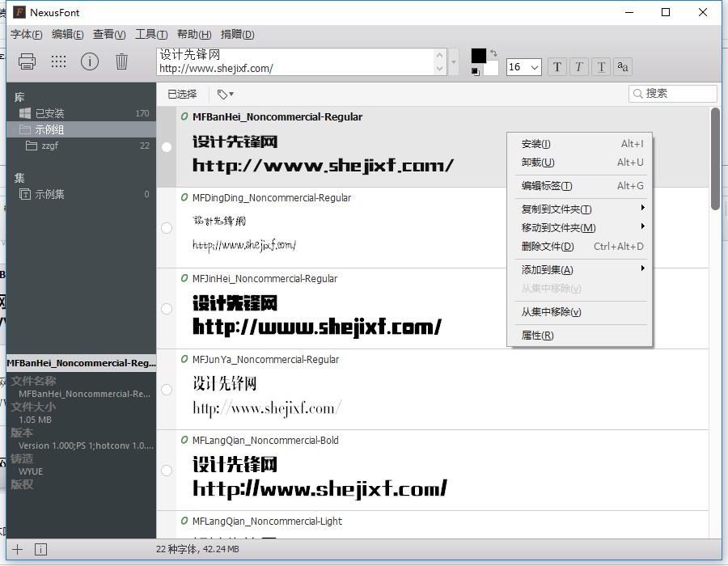Open the 工具(T) menu
This screenshot has height=566, width=728.
(151, 34)
